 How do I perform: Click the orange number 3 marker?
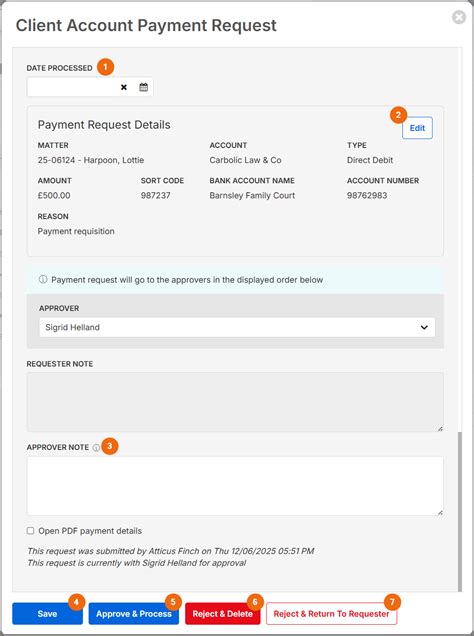(x=109, y=446)
